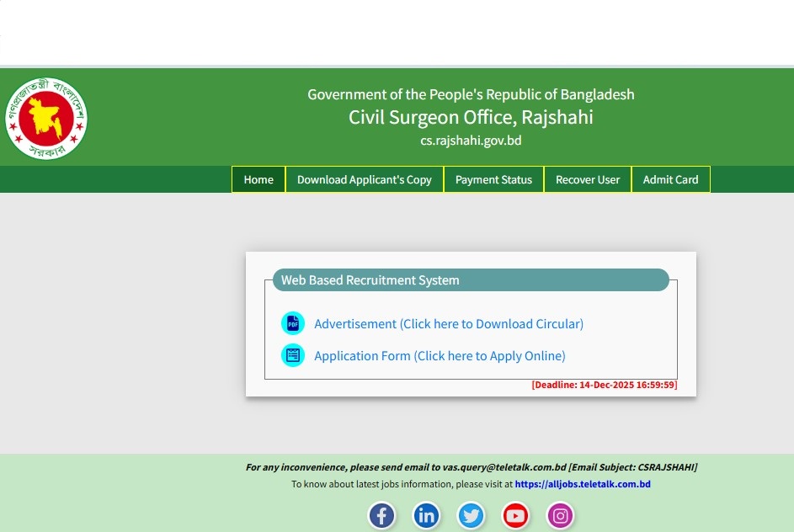
Task: Visit the alljobs.teletalk.com.bd link
Action: [x=583, y=484]
